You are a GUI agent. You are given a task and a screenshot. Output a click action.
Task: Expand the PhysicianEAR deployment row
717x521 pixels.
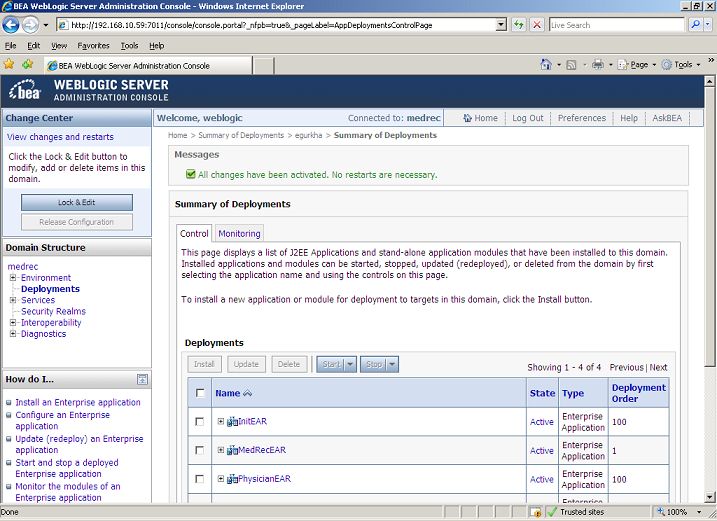click(x=220, y=479)
